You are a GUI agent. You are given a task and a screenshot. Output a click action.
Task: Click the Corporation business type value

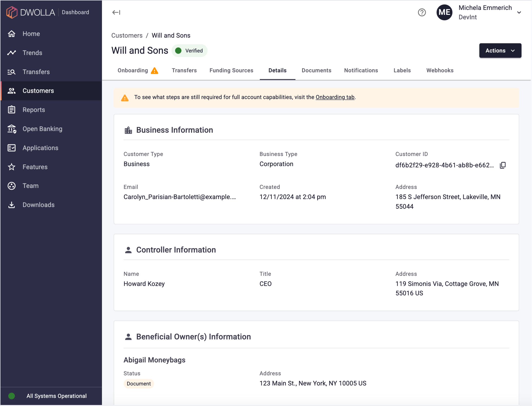[x=276, y=164]
